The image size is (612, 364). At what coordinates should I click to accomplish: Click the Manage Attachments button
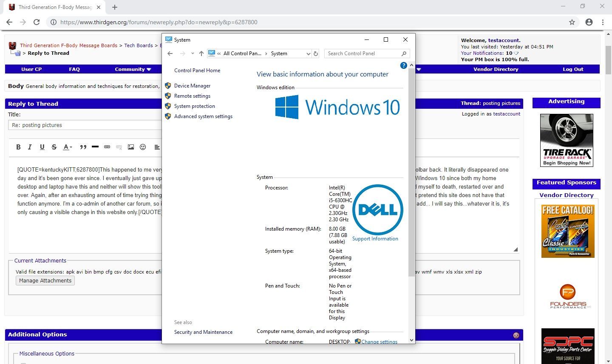(45, 281)
